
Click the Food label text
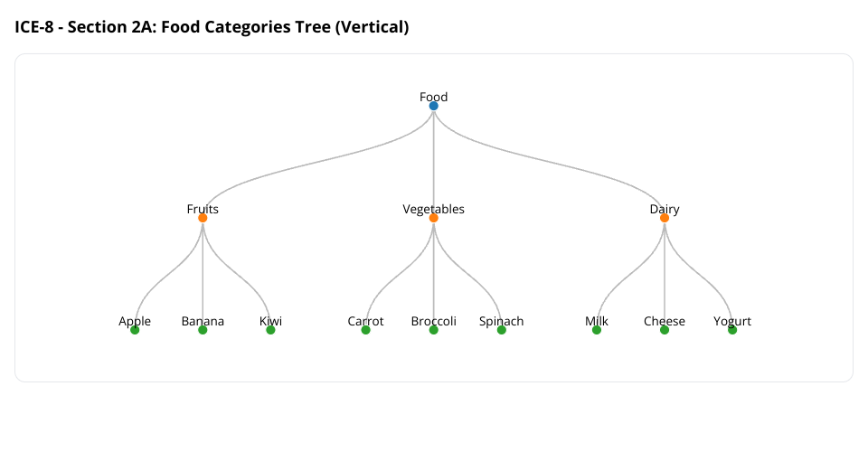click(x=434, y=97)
